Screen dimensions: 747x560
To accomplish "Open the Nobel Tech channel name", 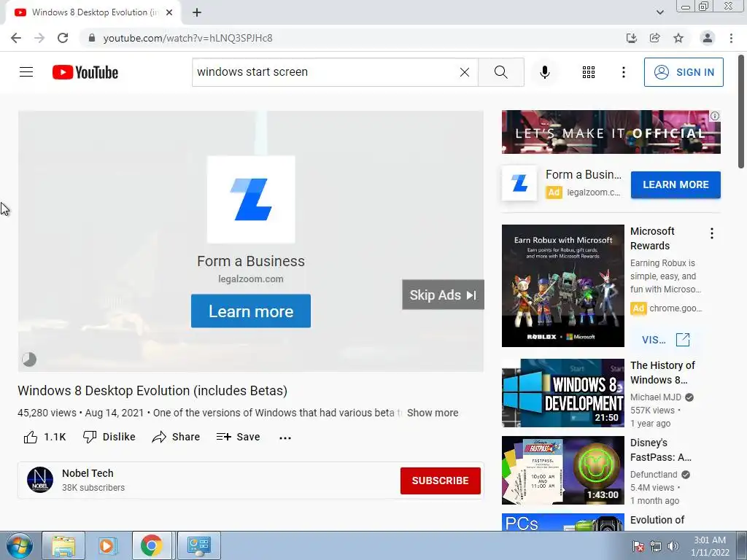I will 88,473.
